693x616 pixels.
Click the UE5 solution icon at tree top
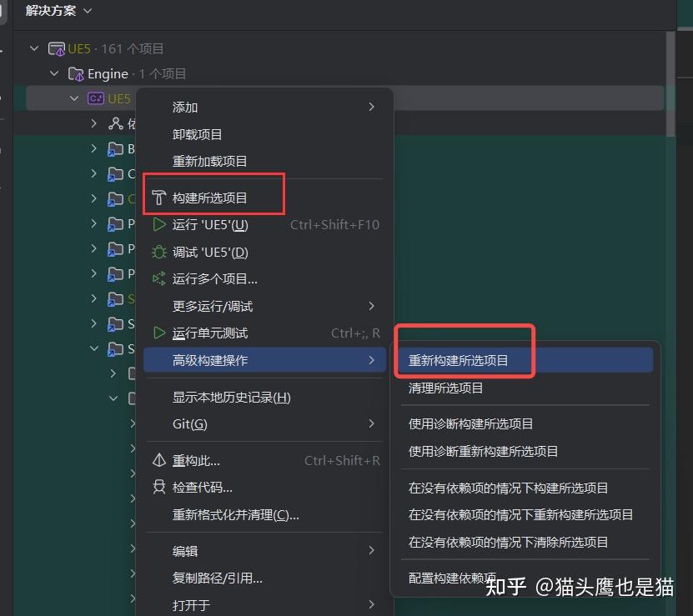pos(56,48)
